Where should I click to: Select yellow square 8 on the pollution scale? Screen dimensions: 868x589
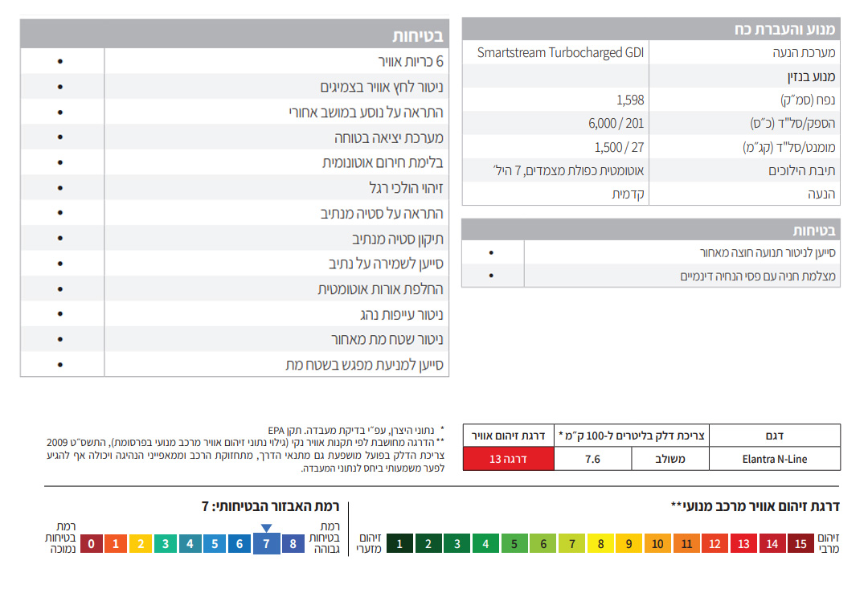tap(600, 544)
